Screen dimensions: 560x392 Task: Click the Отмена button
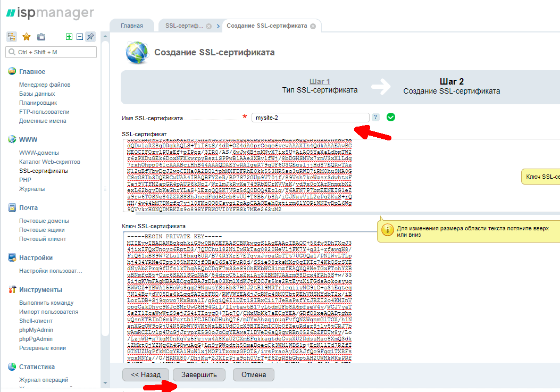click(x=254, y=374)
